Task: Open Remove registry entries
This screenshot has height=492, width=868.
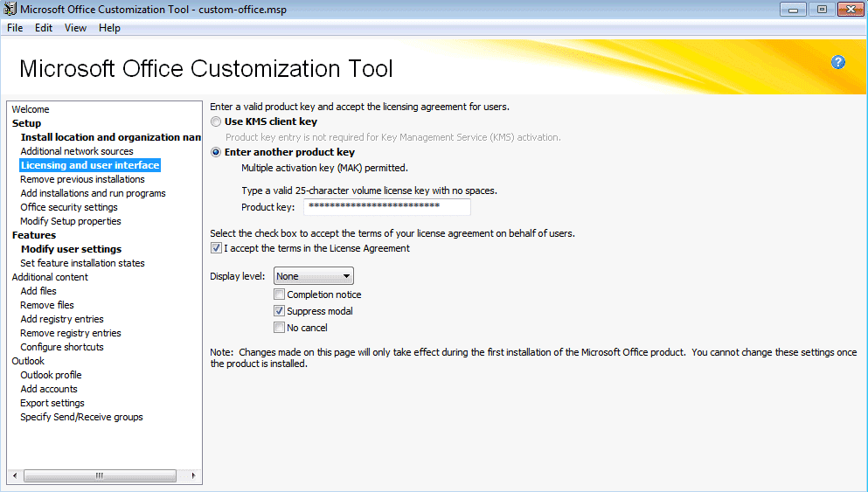Action: [x=71, y=333]
